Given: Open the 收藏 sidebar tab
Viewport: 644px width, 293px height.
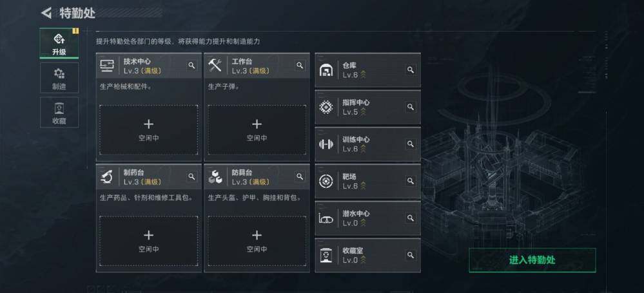Looking at the screenshot, I should coord(59,113).
